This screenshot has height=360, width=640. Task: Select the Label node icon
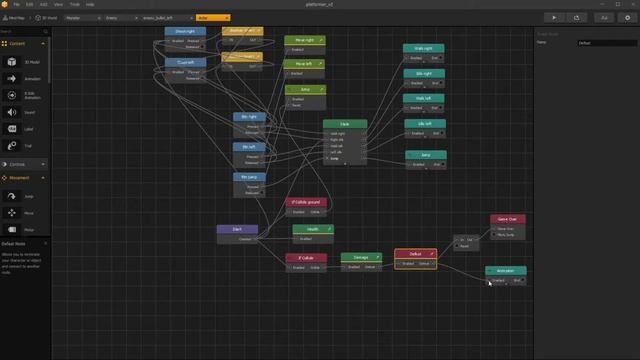pyautogui.click(x=12, y=129)
